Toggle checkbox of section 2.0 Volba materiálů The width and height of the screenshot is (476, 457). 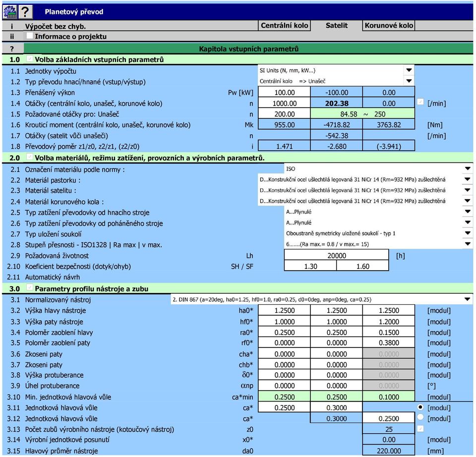[29, 157]
